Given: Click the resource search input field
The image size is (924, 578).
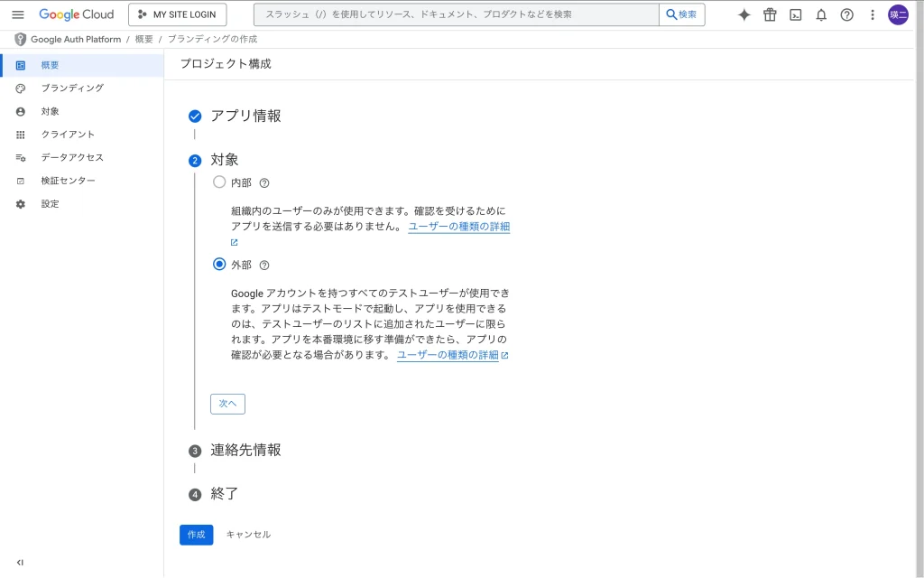Looking at the screenshot, I should tap(457, 14).
